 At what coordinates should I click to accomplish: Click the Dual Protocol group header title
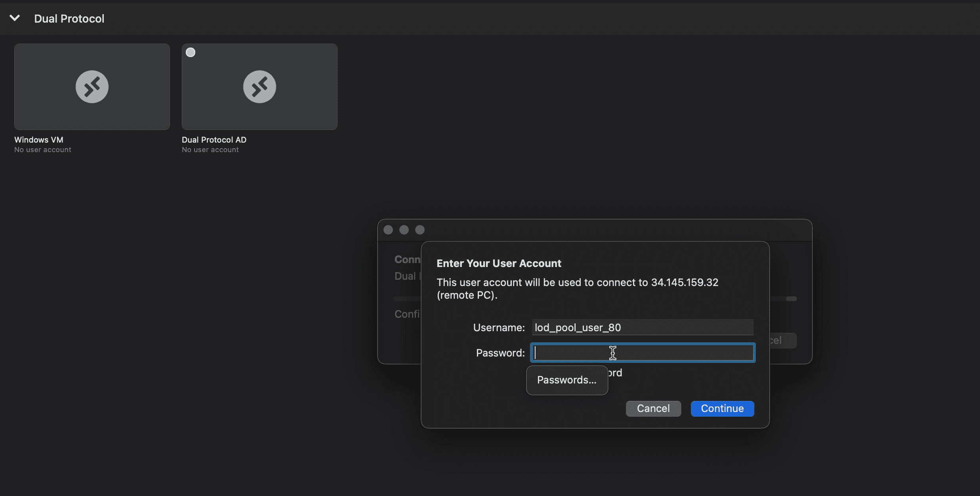pos(69,19)
